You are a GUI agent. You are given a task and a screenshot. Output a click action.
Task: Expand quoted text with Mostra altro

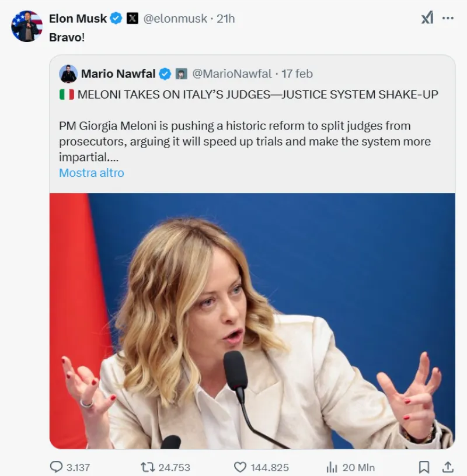tap(92, 173)
